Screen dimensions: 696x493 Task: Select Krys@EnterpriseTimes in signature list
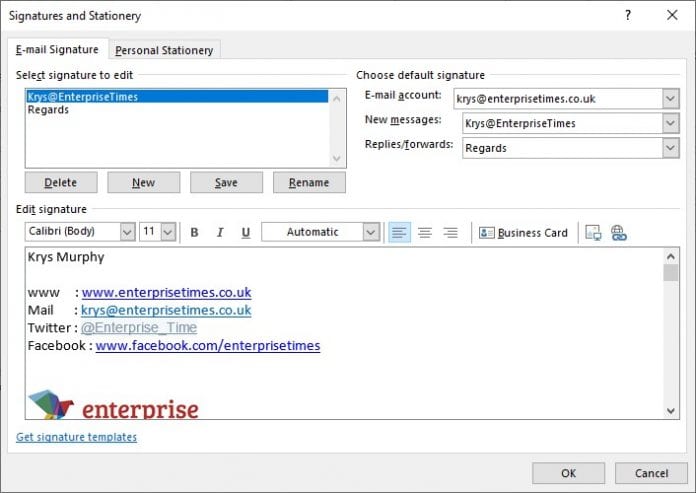(177, 97)
